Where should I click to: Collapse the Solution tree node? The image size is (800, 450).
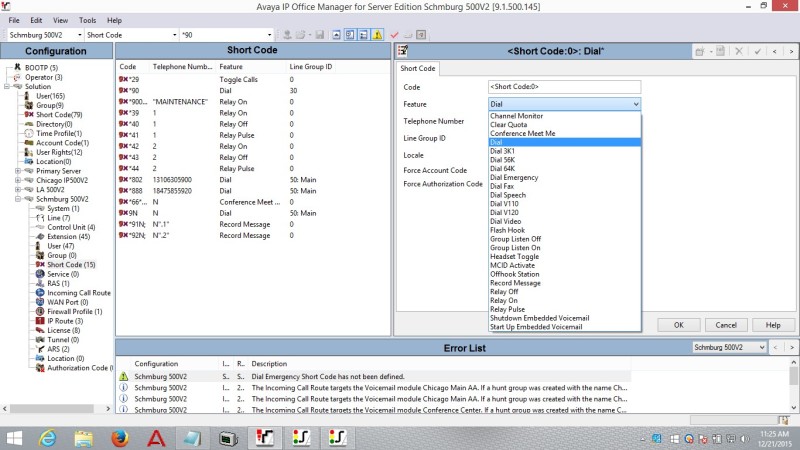pos(7,87)
